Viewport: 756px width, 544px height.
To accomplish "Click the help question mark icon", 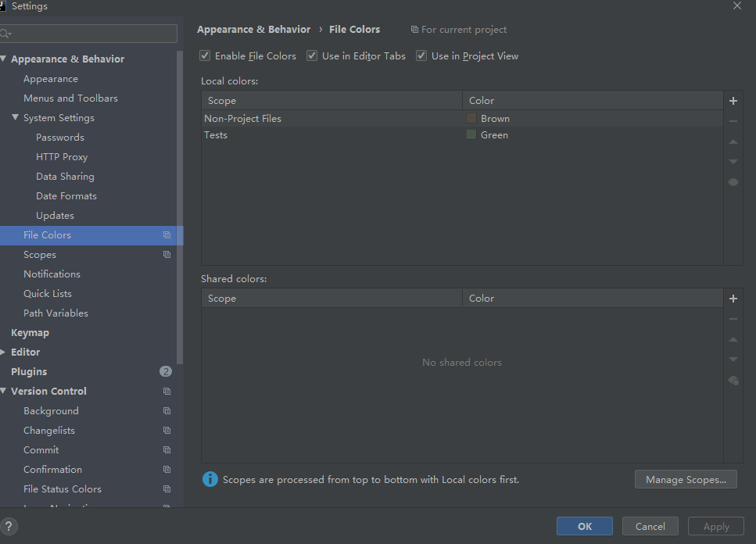I will click(9, 526).
